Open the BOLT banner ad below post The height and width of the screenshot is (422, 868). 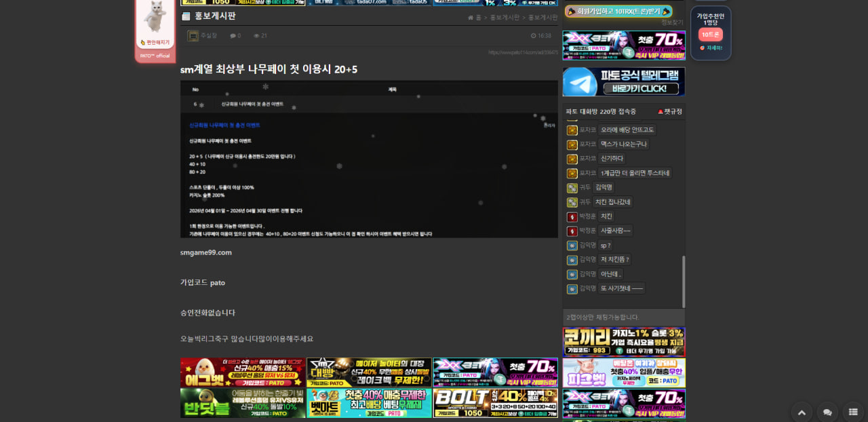495,403
